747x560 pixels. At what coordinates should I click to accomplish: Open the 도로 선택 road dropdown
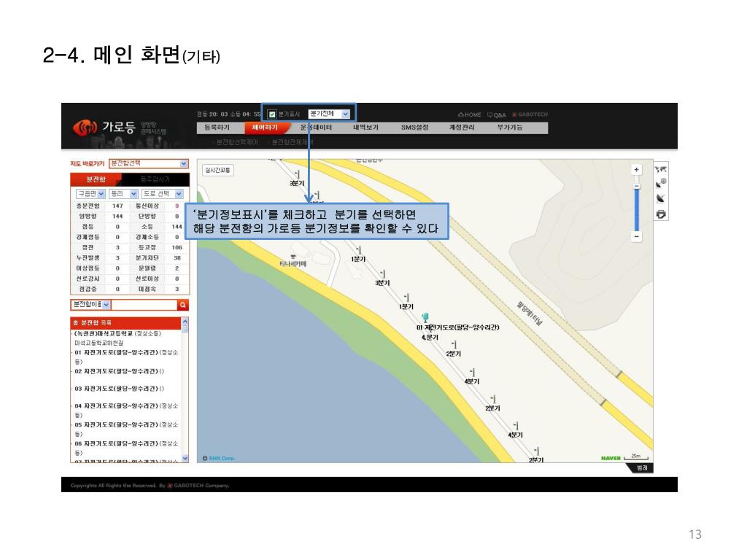coord(163,194)
